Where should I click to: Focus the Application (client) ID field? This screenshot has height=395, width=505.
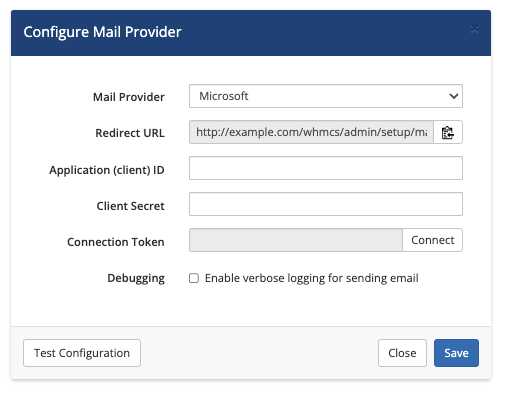(x=326, y=168)
